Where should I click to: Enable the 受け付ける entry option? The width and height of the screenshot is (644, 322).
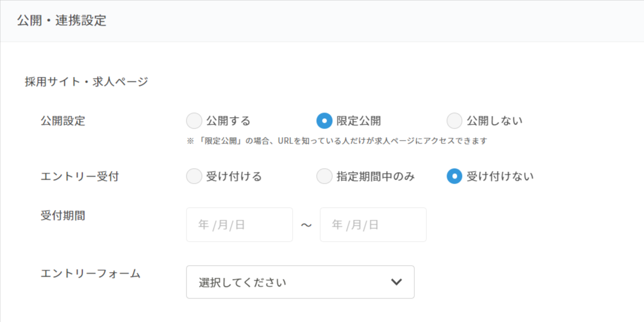pyautogui.click(x=195, y=176)
